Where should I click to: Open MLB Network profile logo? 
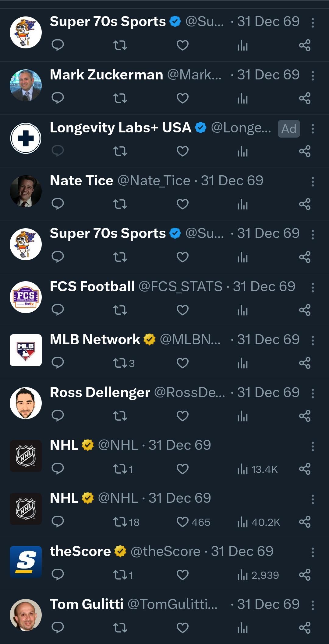(x=26, y=350)
